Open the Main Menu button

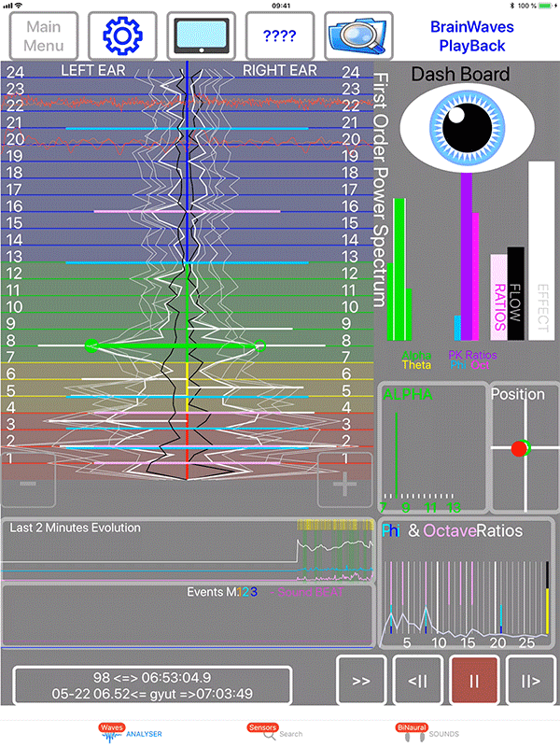tap(44, 35)
